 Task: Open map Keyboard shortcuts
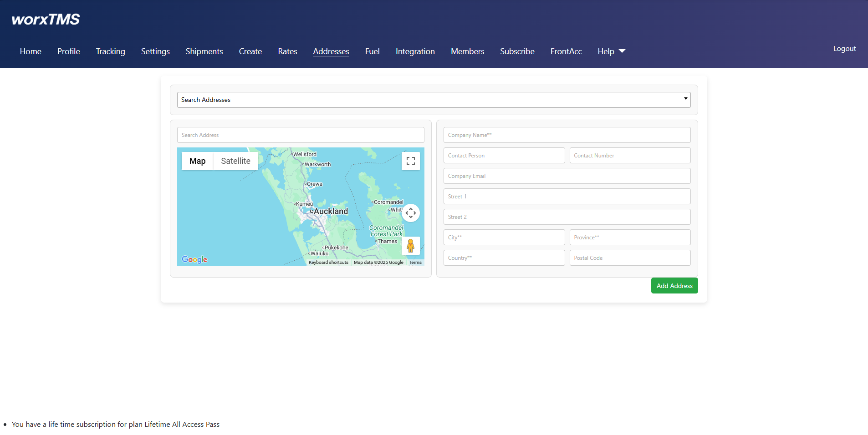tap(328, 263)
